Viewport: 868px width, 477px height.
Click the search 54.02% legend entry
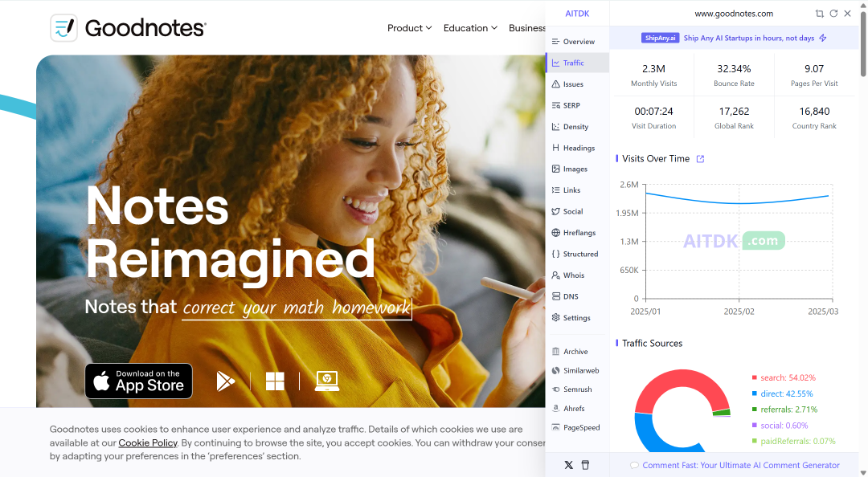784,377
